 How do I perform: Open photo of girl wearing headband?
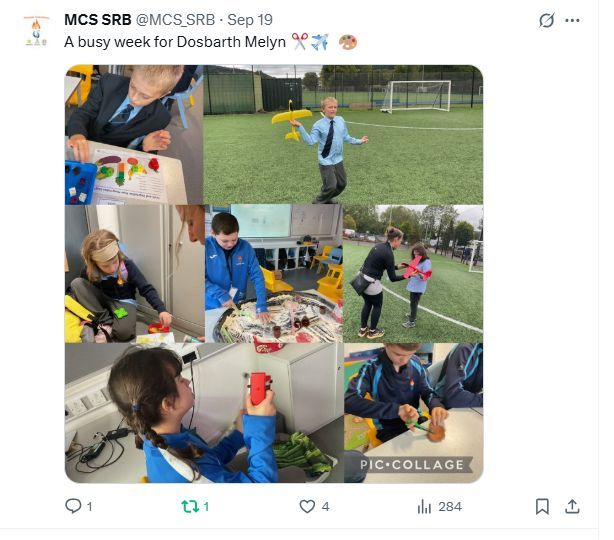click(133, 273)
